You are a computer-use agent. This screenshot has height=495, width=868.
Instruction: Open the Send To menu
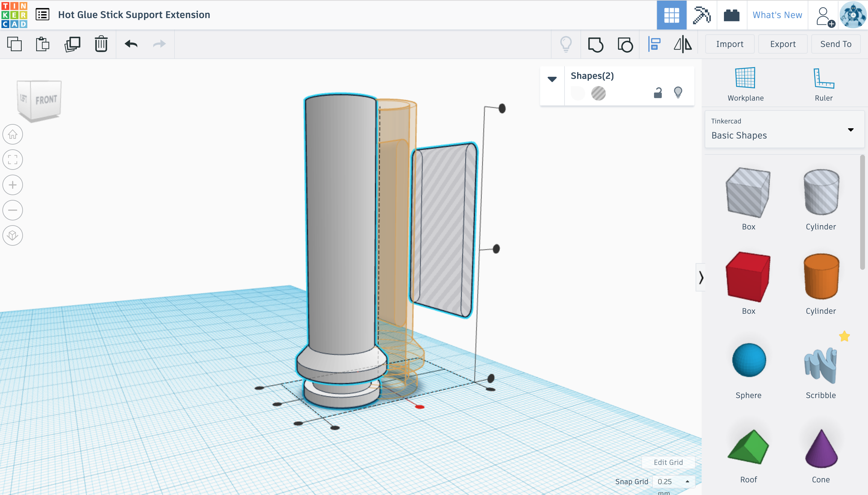835,44
